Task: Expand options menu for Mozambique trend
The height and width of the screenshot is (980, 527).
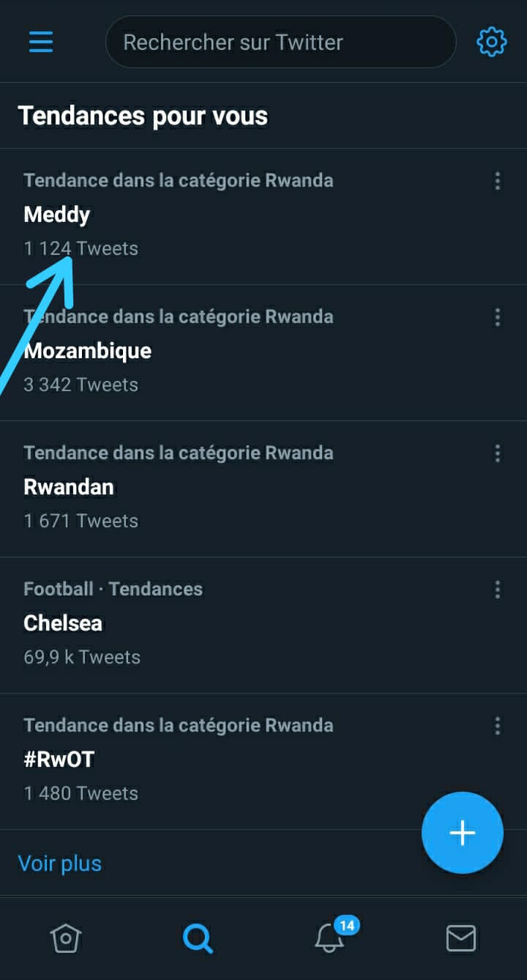Action: click(x=498, y=317)
